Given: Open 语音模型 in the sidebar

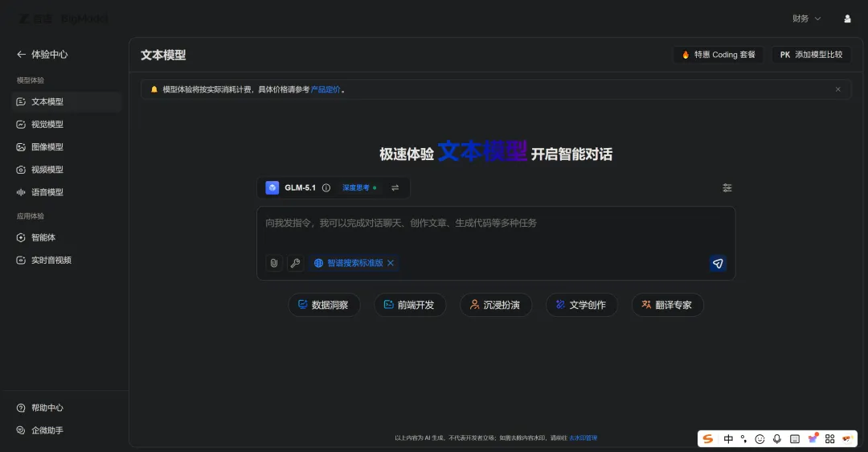Looking at the screenshot, I should pos(67,192).
